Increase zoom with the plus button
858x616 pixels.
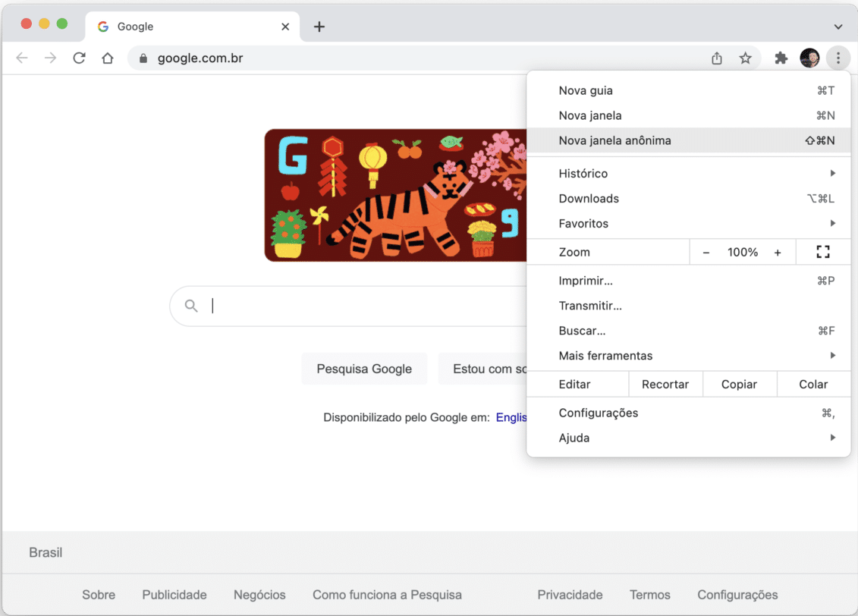(x=778, y=252)
